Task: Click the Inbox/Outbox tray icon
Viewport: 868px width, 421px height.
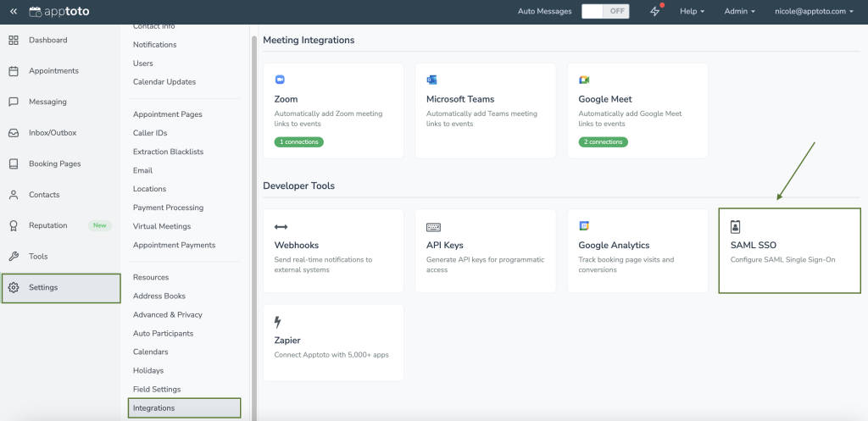Action: pyautogui.click(x=14, y=133)
